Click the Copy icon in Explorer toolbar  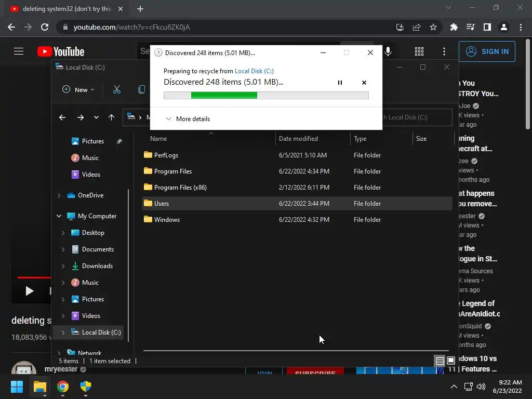(141, 89)
